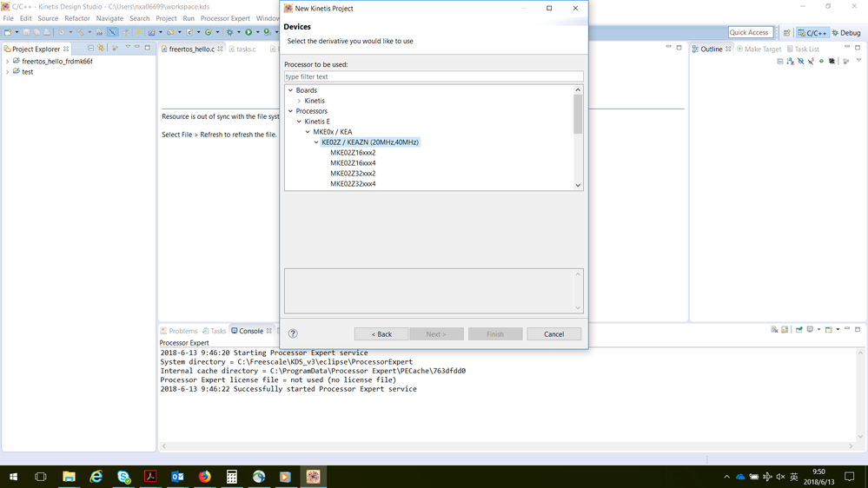Collapse the Processors tree node
This screenshot has width=868, height=488.
coord(290,111)
